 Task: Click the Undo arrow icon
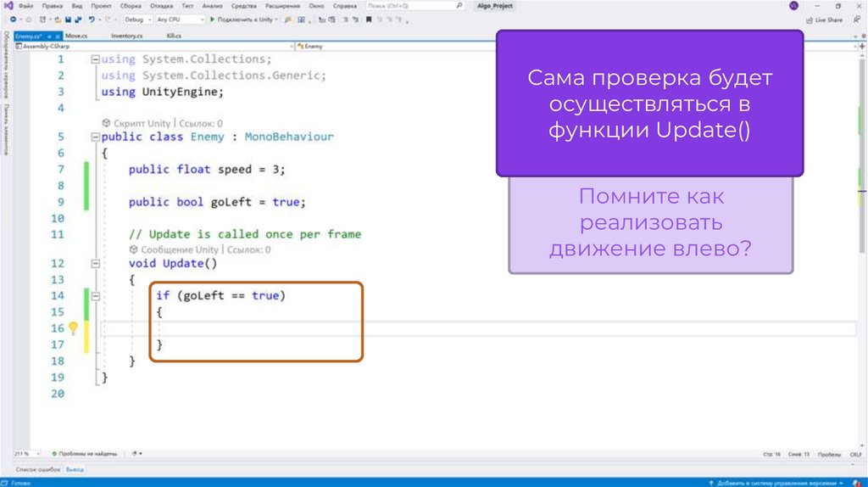(x=92, y=20)
